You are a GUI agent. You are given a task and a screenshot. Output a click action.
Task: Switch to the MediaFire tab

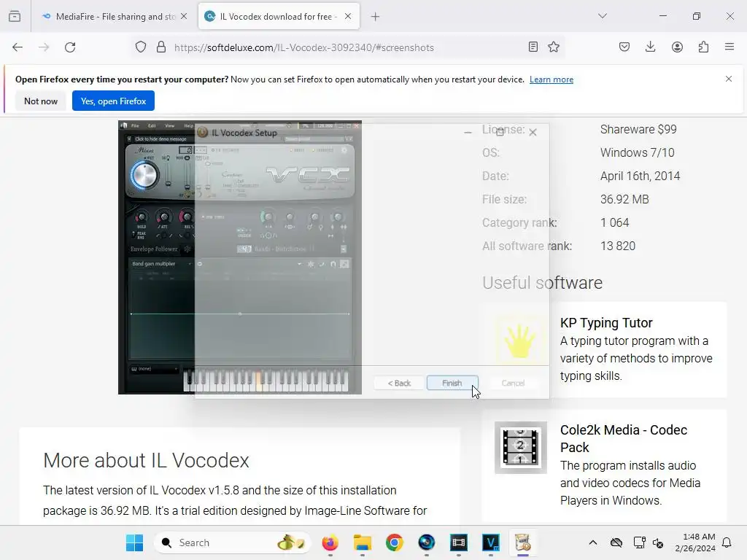115,17
